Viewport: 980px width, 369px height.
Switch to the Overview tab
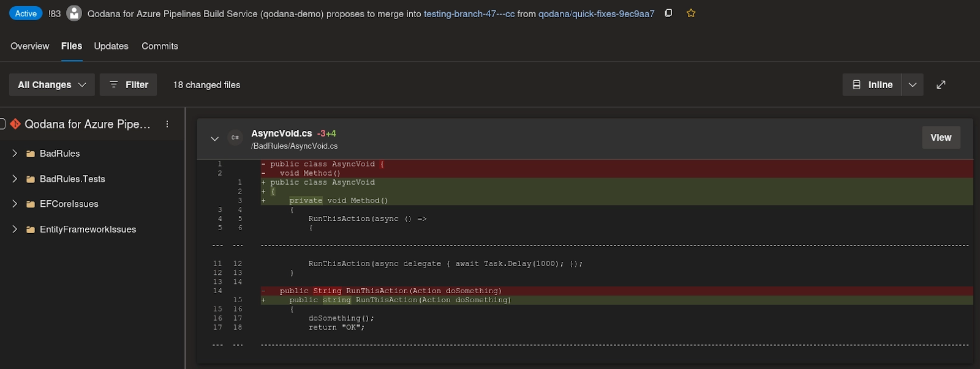click(30, 46)
